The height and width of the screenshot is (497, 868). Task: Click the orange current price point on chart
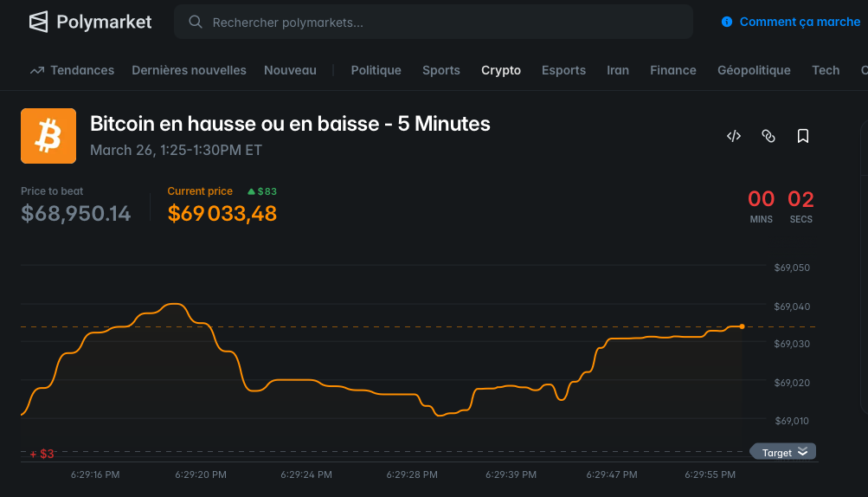[x=742, y=326]
